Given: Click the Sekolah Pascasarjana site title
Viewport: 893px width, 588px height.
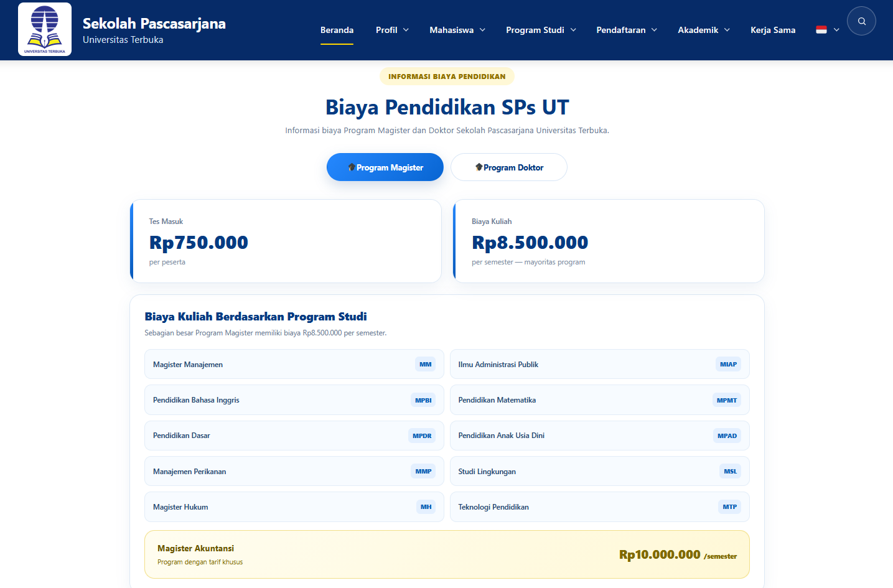Looking at the screenshot, I should [x=154, y=24].
